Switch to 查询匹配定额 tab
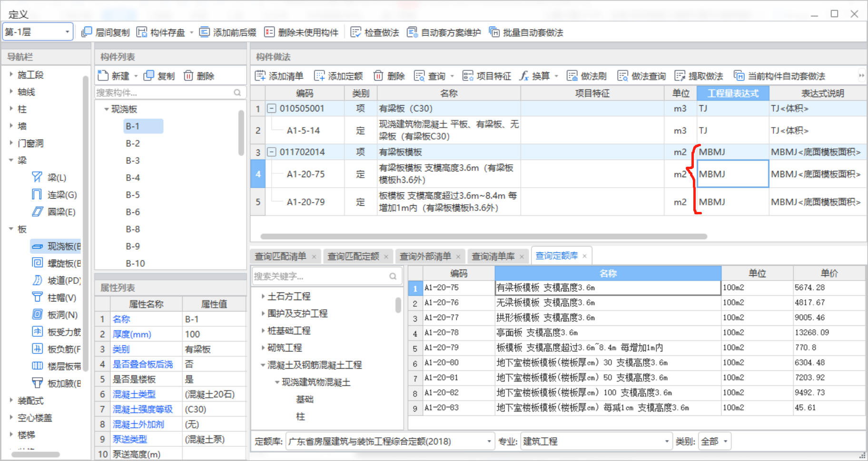This screenshot has height=461, width=868. pyautogui.click(x=353, y=256)
